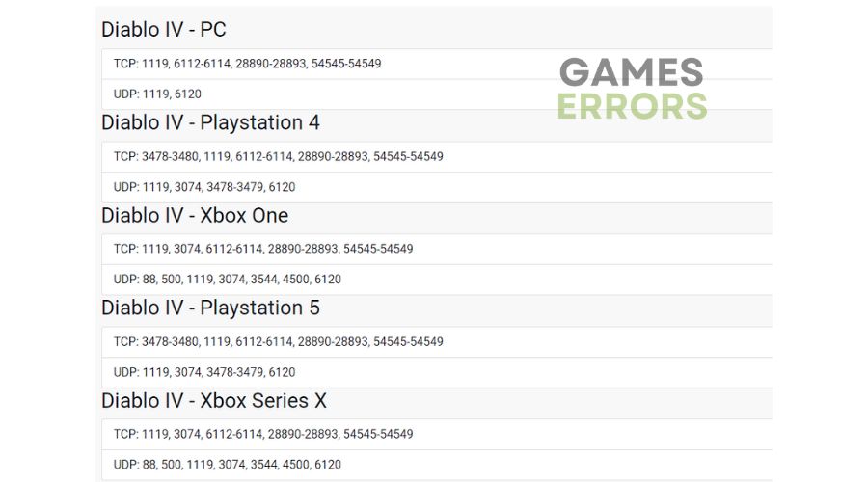This screenshot has width=868, height=482.
Task: Click the 3478-3480 port range under Playstation 4
Action: [x=170, y=156]
